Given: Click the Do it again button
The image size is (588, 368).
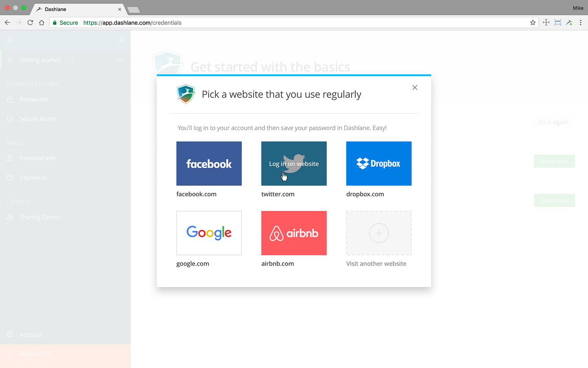Looking at the screenshot, I should point(553,122).
